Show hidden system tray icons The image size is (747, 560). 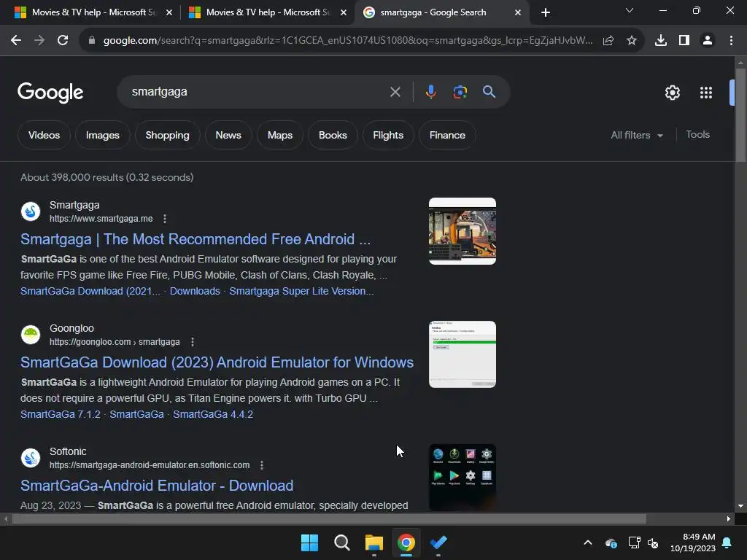[588, 542]
